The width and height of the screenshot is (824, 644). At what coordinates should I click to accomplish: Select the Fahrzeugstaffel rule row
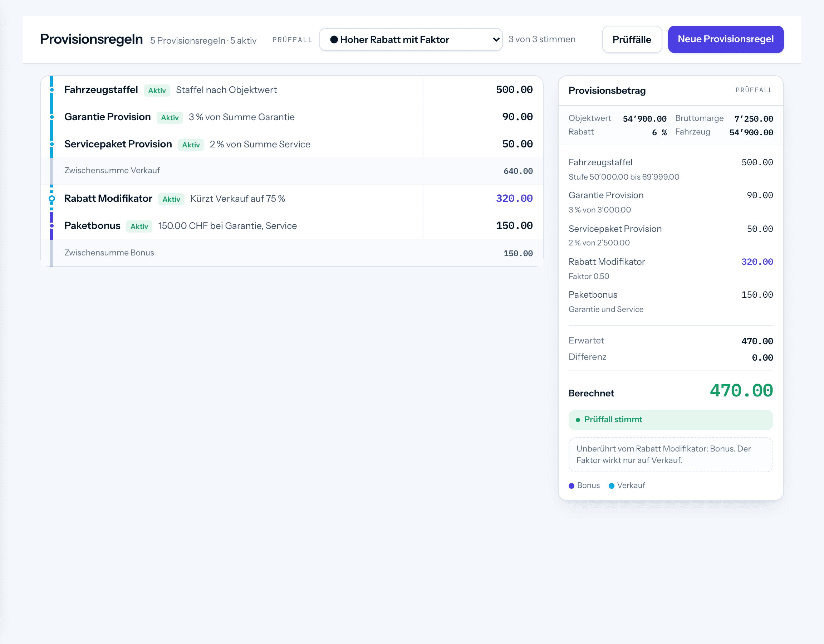click(x=291, y=90)
